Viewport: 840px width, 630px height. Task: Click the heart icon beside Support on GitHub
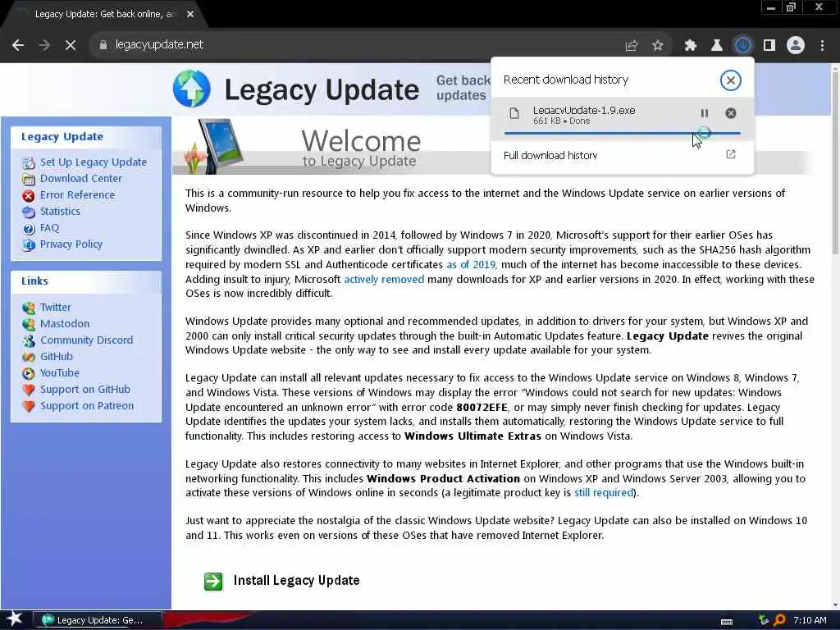click(29, 390)
